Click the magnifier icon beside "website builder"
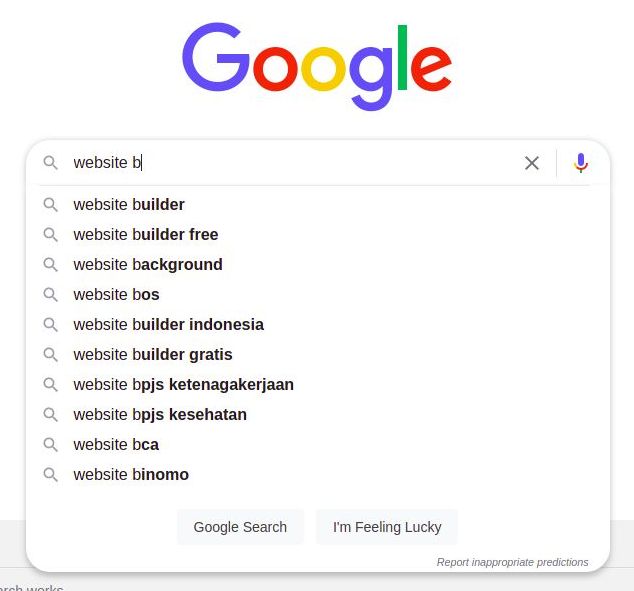 [x=51, y=205]
